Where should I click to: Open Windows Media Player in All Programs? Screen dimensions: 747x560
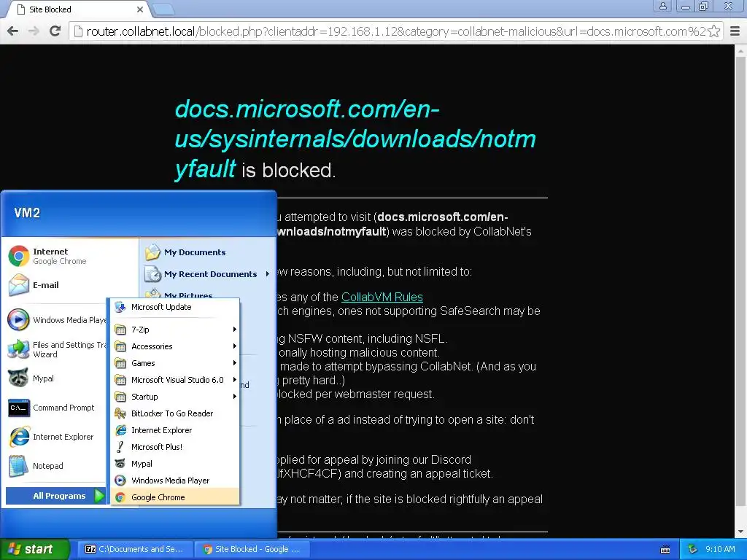175,481
